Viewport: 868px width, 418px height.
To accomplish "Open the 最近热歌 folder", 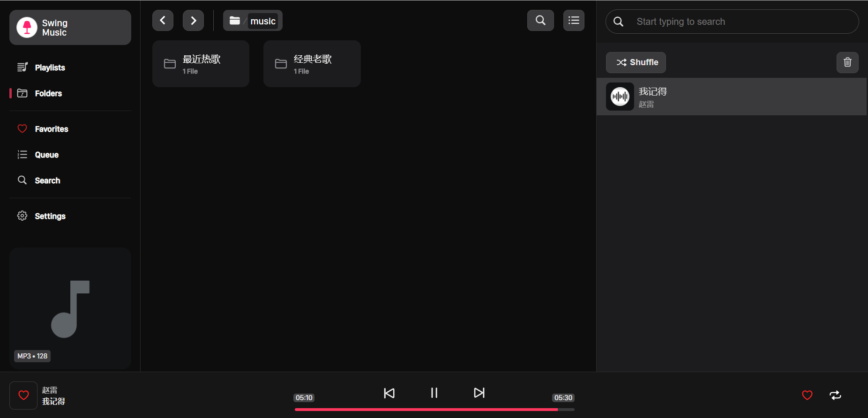I will coord(201,64).
